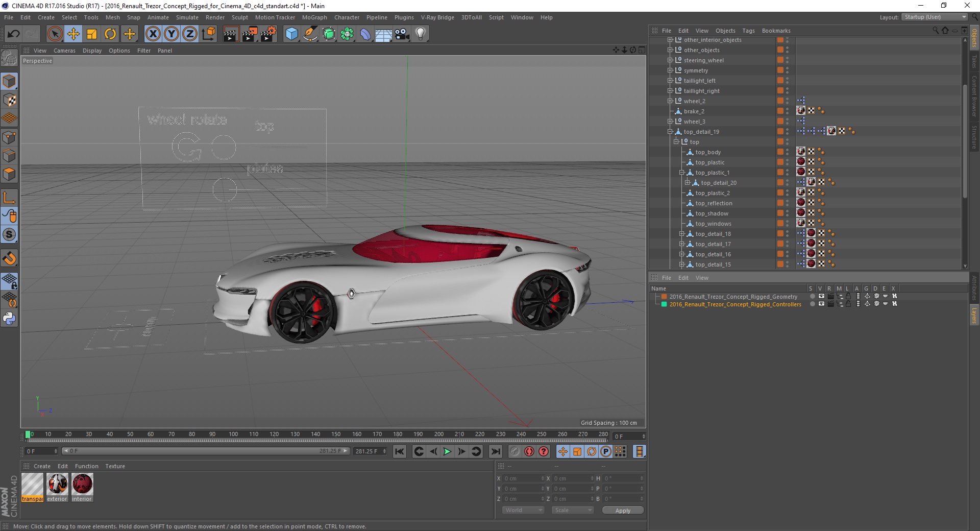Collapse the top_detail_19 object
980x531 pixels.
click(670, 132)
